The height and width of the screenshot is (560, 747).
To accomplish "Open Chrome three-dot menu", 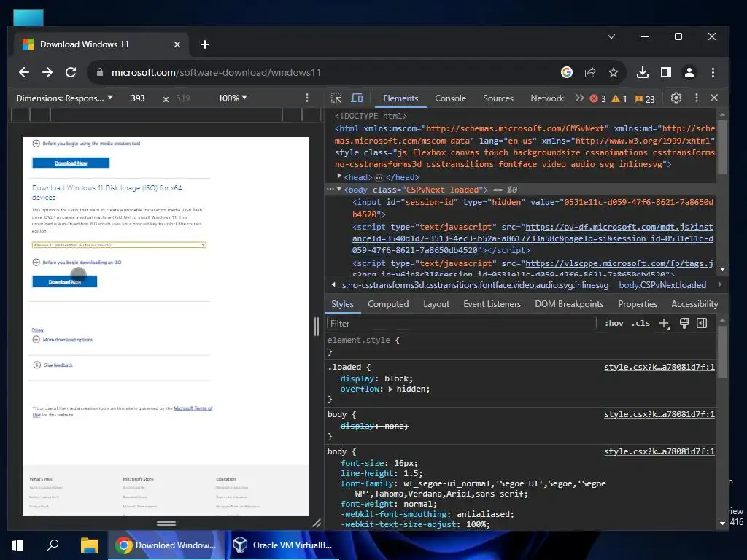I will coord(713,72).
